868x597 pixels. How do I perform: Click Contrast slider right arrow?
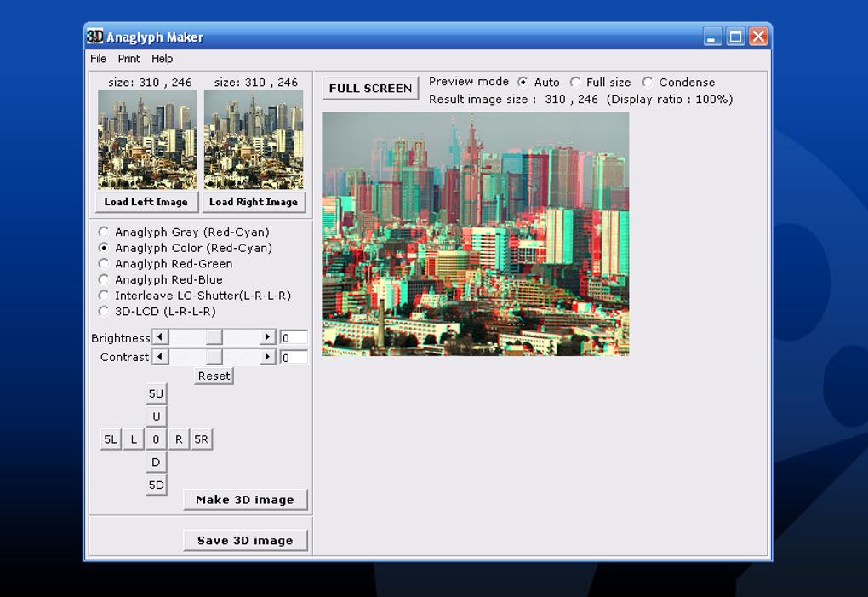click(267, 357)
